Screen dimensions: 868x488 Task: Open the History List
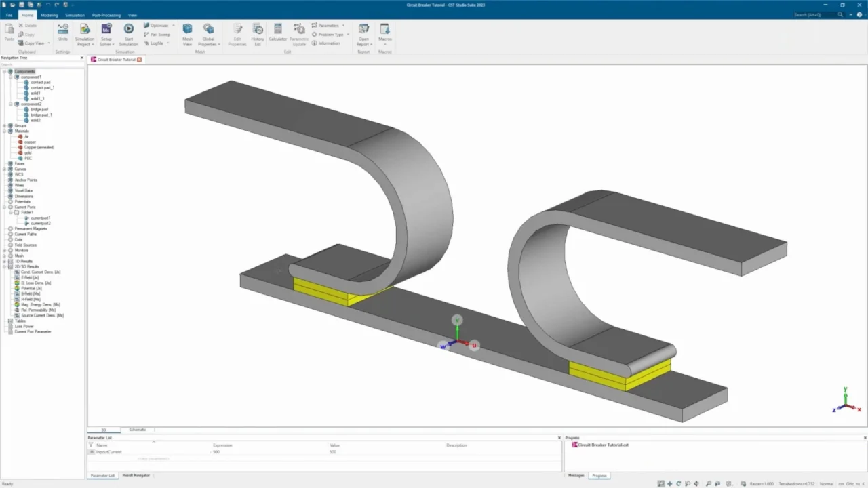click(x=258, y=29)
